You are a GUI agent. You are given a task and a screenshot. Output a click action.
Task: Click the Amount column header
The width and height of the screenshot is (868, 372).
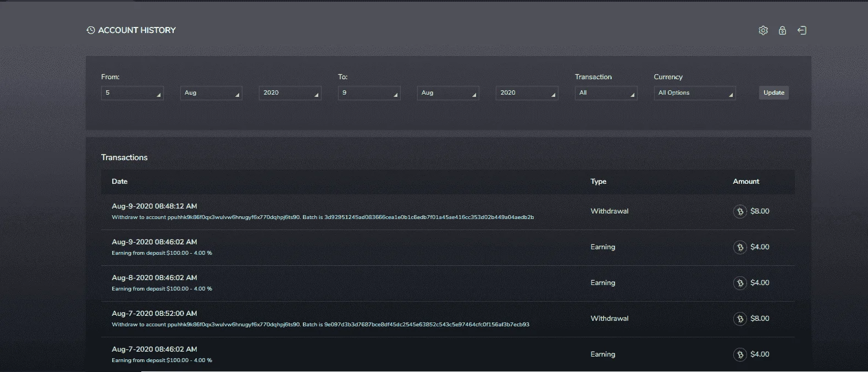pos(746,182)
